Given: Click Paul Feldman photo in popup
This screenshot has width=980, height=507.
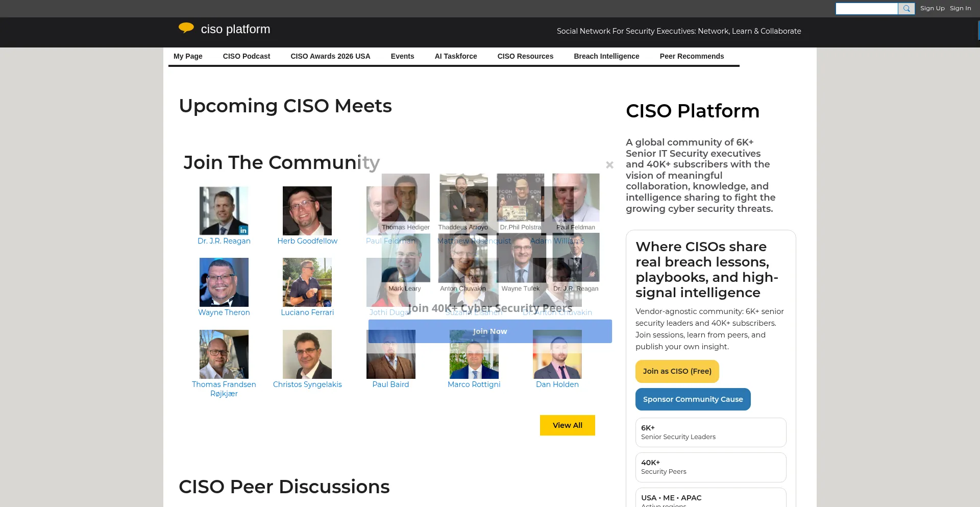Looking at the screenshot, I should tap(576, 198).
